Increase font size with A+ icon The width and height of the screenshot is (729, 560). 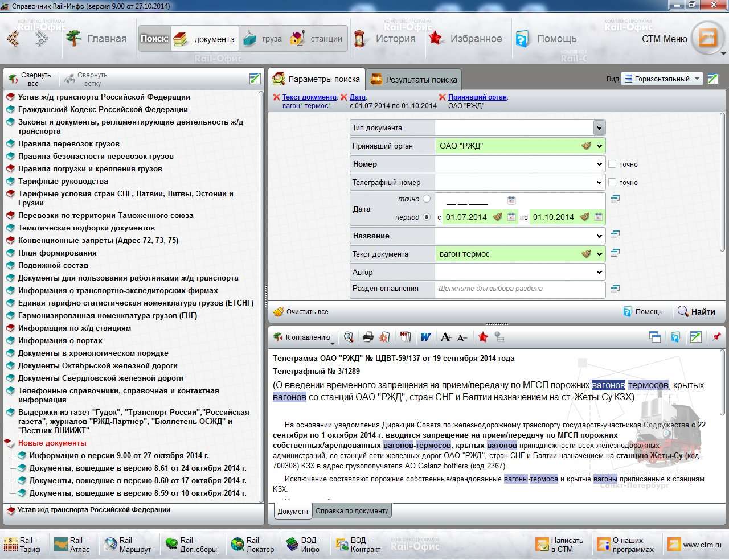446,337
